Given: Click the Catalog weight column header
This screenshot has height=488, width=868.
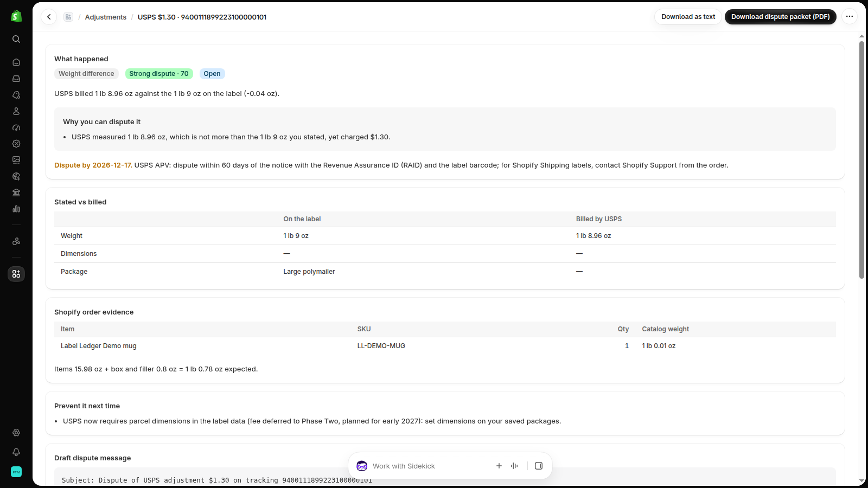Looking at the screenshot, I should click(666, 329).
